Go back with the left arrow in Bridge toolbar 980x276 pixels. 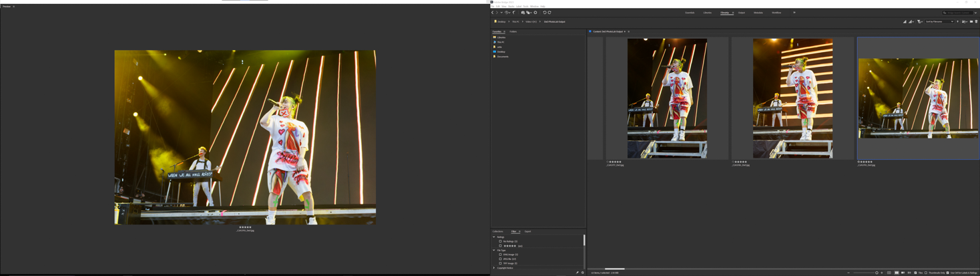point(493,12)
